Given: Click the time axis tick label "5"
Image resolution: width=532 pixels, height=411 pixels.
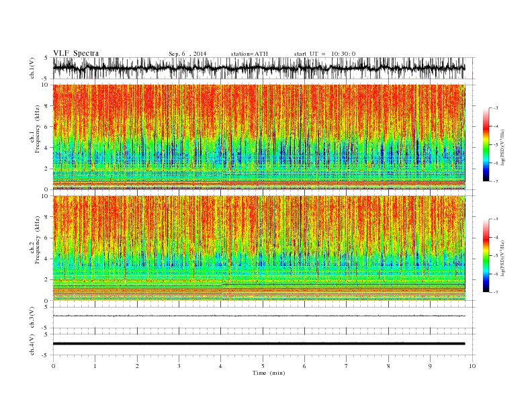Looking at the screenshot, I should click(263, 366).
